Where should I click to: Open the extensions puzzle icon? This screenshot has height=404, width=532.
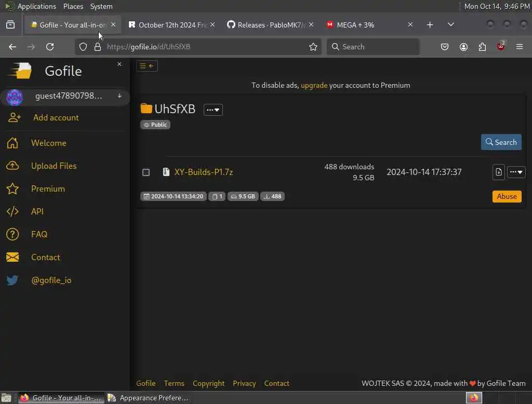(x=482, y=47)
